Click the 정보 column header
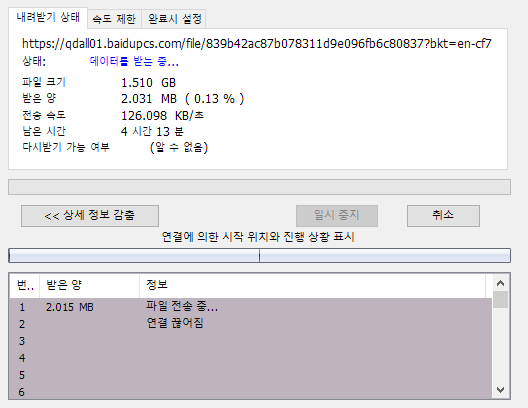 click(x=312, y=285)
